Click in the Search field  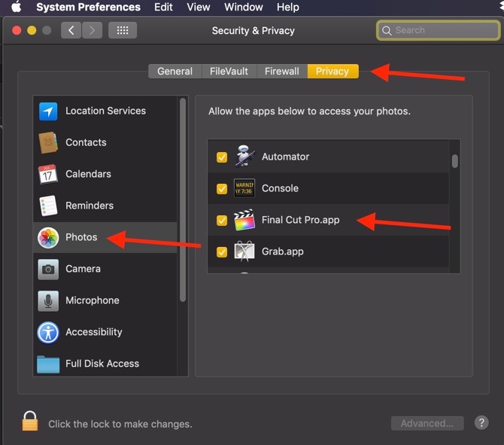(438, 31)
